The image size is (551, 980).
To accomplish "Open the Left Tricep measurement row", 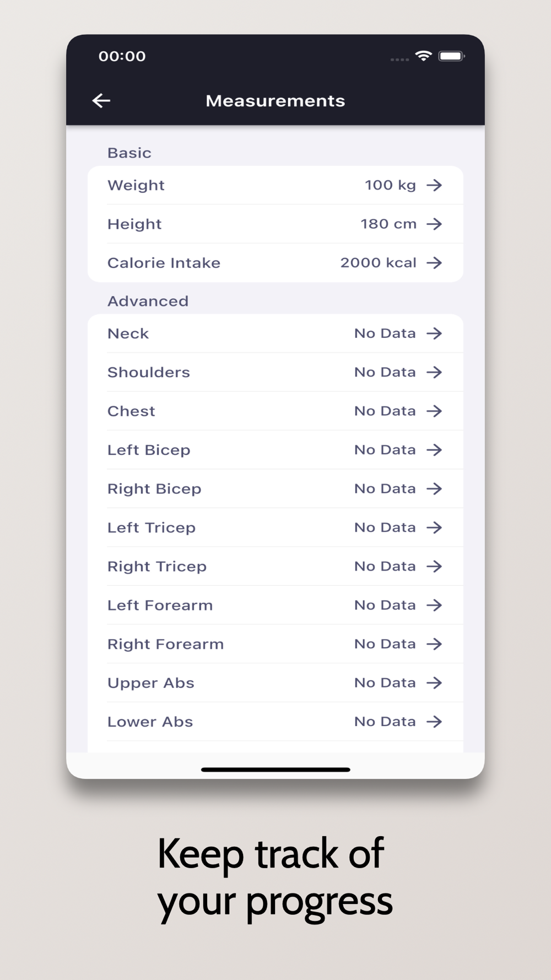I will [274, 527].
